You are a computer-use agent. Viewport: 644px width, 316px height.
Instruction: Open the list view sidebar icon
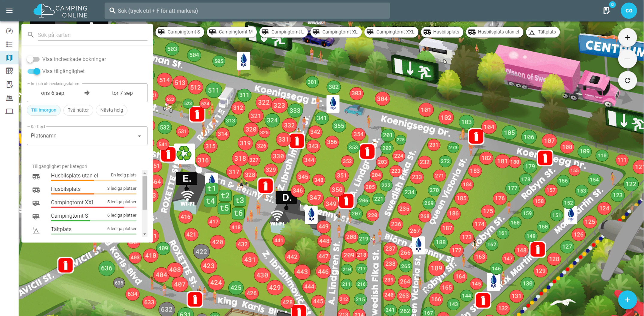(x=9, y=44)
